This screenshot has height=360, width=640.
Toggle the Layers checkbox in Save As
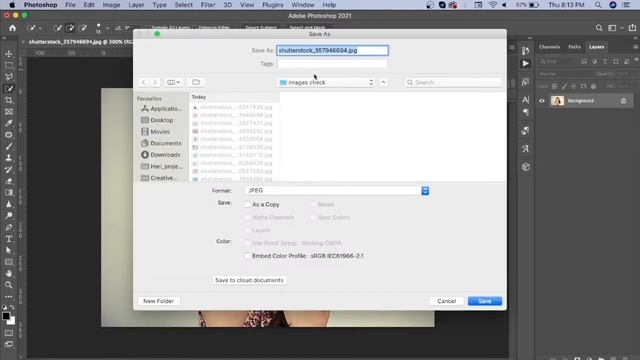point(247,230)
